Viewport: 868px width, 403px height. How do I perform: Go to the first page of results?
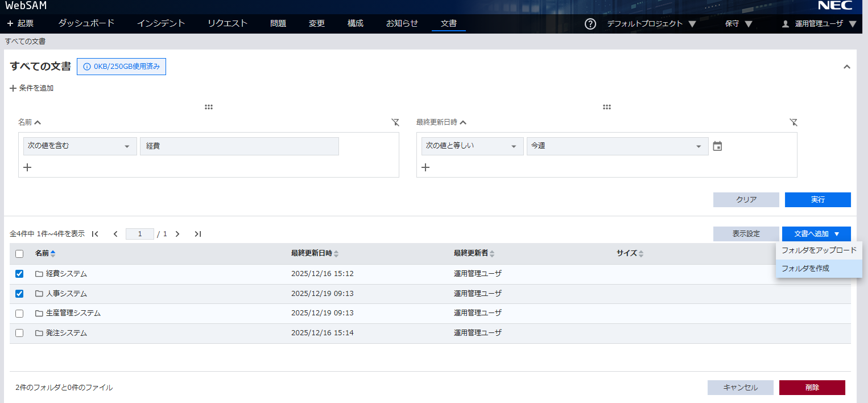coord(95,234)
